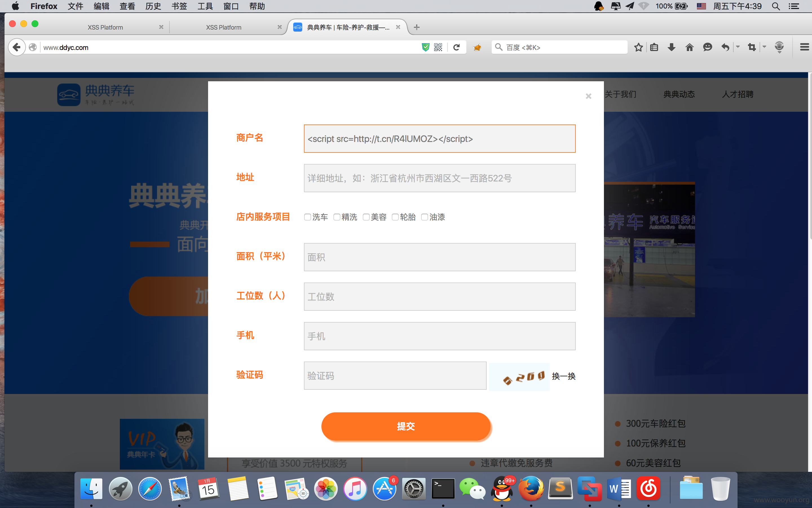Open the 关于我们 navigation link
The height and width of the screenshot is (508, 812).
(x=620, y=95)
